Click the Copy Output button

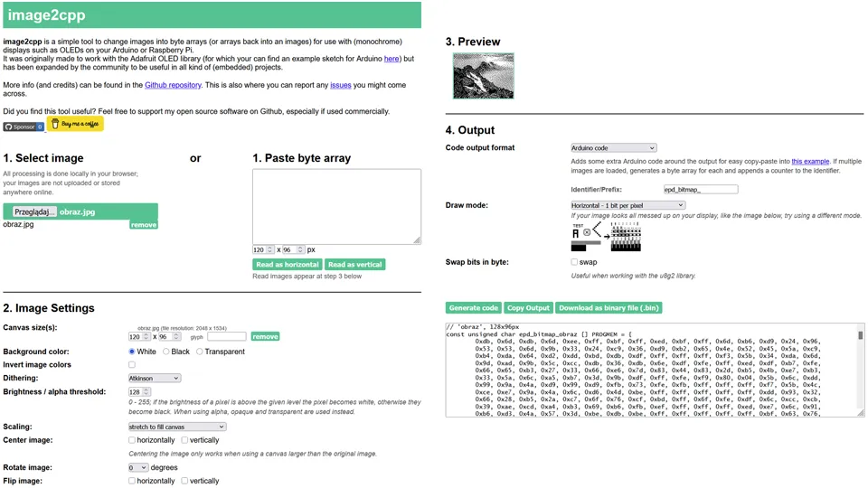pos(528,307)
